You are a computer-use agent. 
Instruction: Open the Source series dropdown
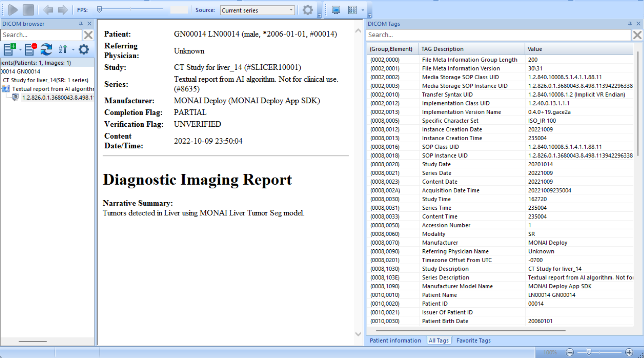click(257, 10)
